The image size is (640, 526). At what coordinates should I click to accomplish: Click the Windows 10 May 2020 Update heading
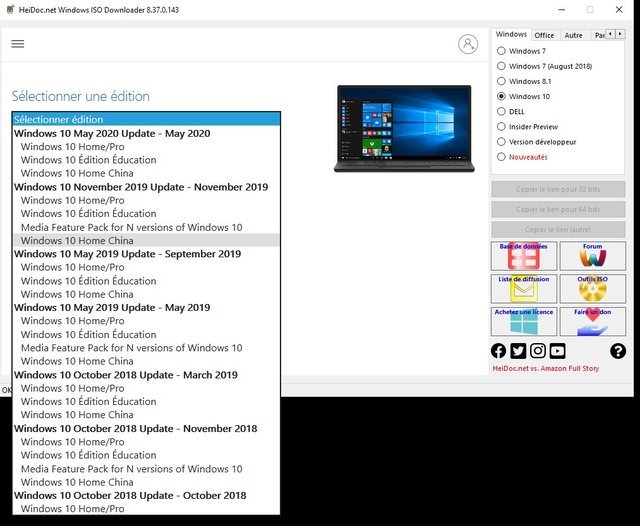point(147,133)
